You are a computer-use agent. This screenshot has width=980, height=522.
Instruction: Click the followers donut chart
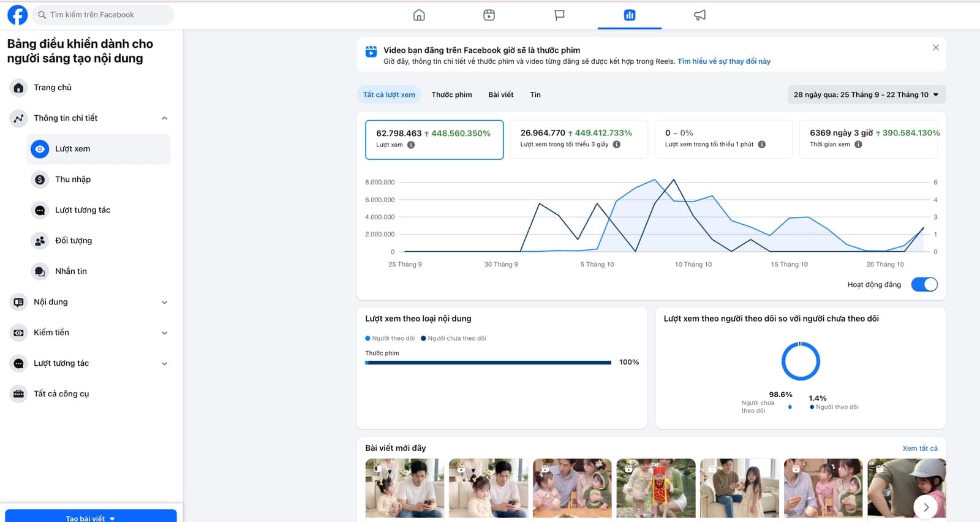pyautogui.click(x=801, y=361)
